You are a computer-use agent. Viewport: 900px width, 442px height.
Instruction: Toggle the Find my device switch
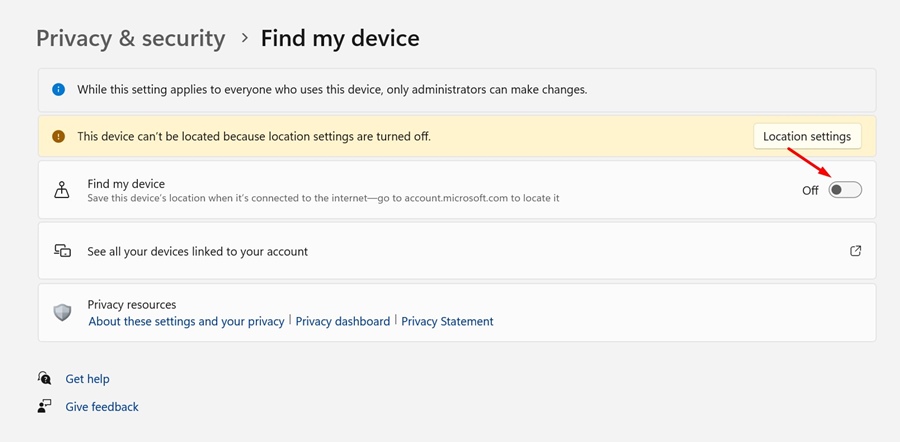845,190
